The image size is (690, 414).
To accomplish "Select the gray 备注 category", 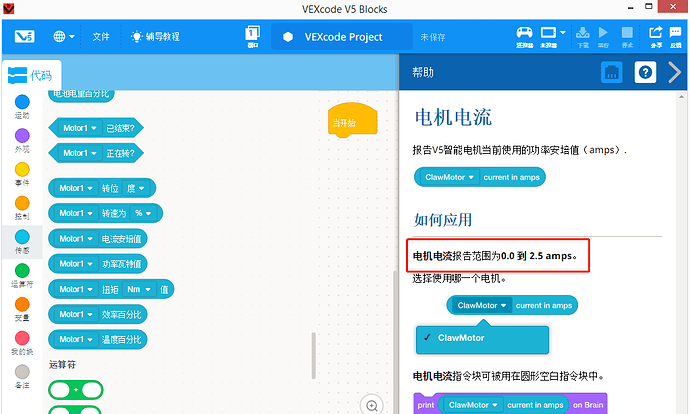I will (22, 377).
